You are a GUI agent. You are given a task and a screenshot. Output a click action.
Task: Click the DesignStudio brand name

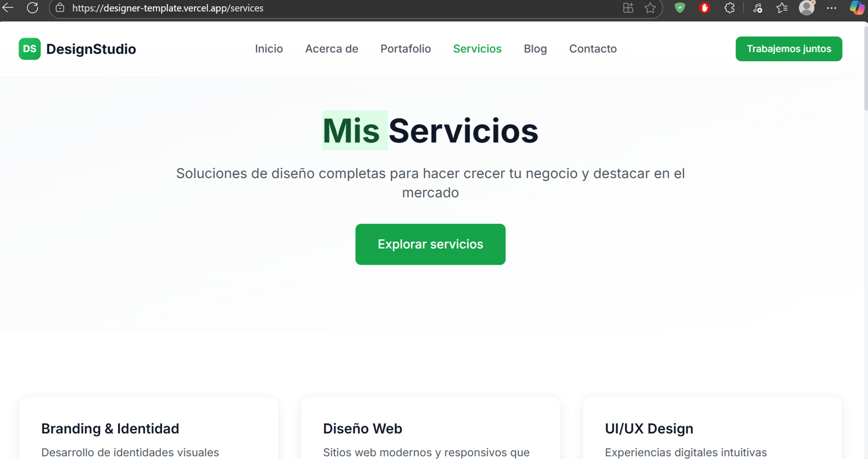tap(91, 49)
